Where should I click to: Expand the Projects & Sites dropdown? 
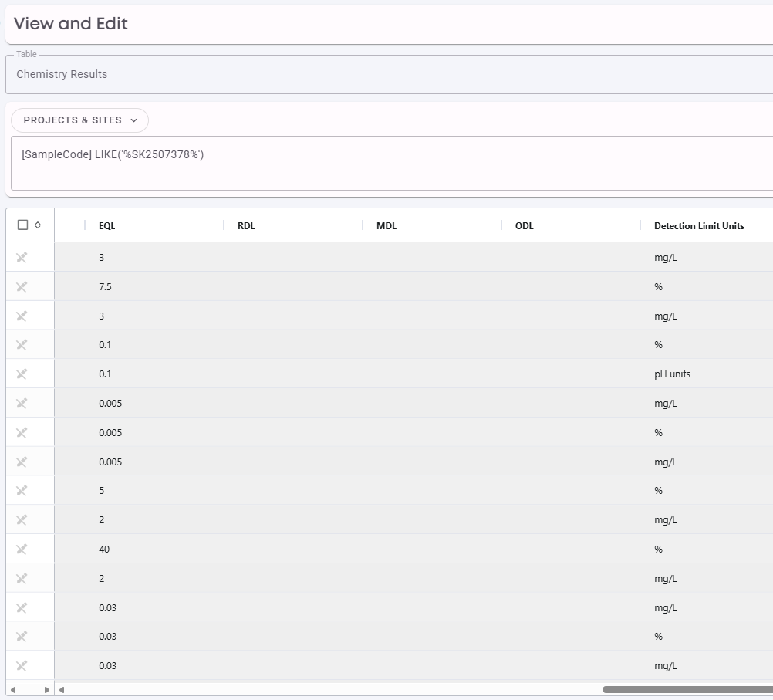(80, 120)
